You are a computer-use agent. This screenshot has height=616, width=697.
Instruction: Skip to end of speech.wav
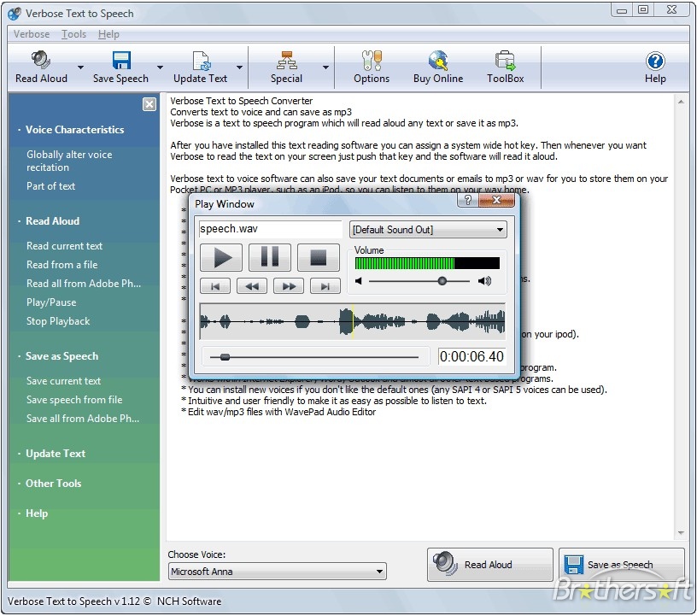pos(325,286)
